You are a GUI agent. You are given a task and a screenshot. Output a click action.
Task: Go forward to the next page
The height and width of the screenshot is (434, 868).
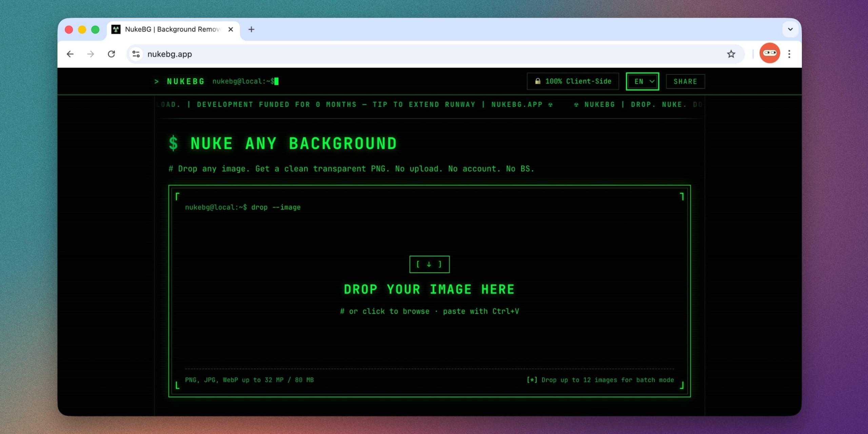(91, 54)
